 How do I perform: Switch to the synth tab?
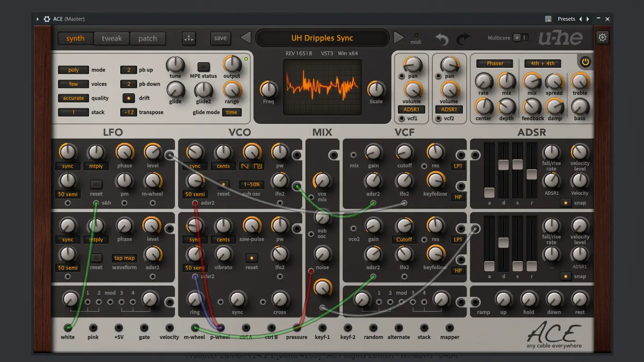(75, 39)
